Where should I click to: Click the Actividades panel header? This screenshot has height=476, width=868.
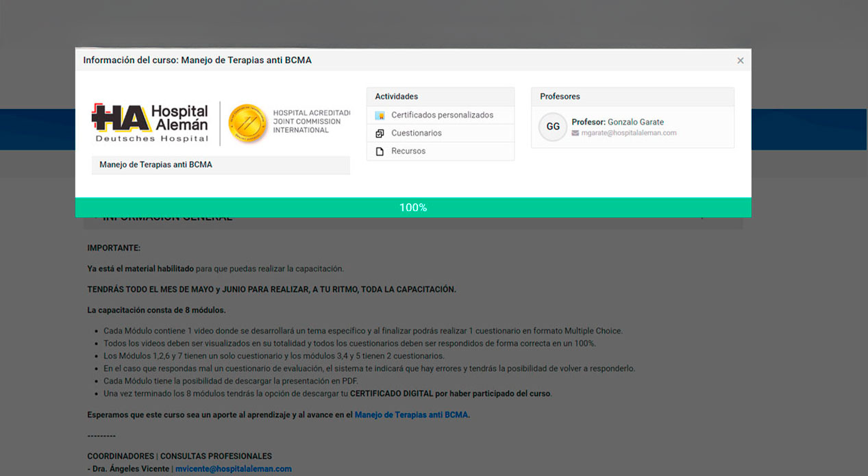pyautogui.click(x=440, y=97)
